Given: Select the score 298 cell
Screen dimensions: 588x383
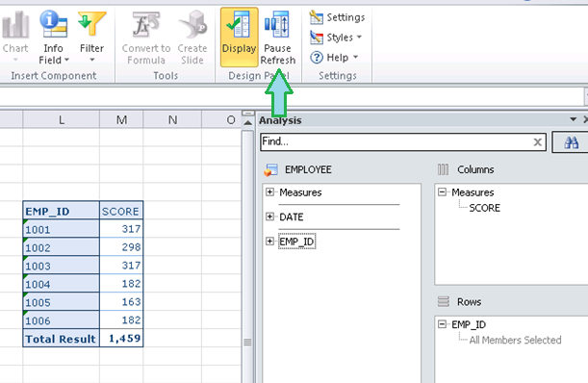Looking at the screenshot, I should click(x=121, y=246).
